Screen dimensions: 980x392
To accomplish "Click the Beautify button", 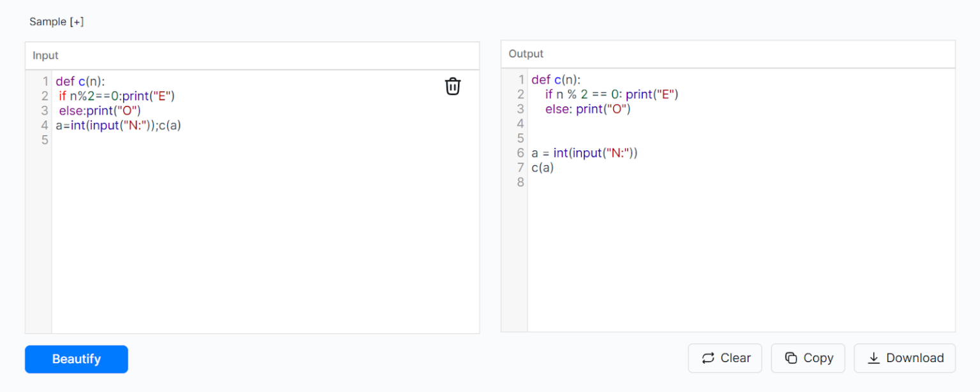I will point(76,359).
